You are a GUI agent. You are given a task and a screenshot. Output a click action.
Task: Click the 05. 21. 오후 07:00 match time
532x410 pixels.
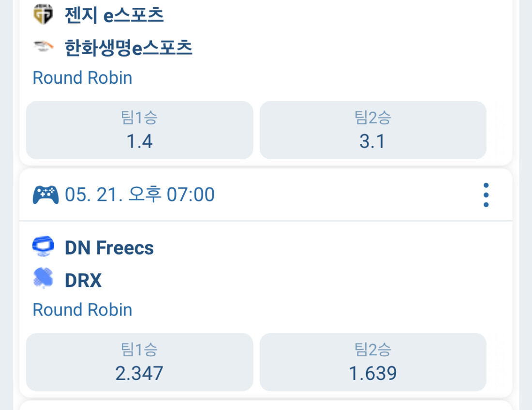(x=140, y=195)
